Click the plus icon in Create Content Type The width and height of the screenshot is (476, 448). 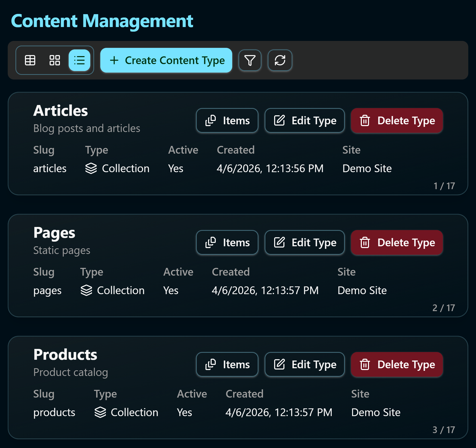[114, 60]
